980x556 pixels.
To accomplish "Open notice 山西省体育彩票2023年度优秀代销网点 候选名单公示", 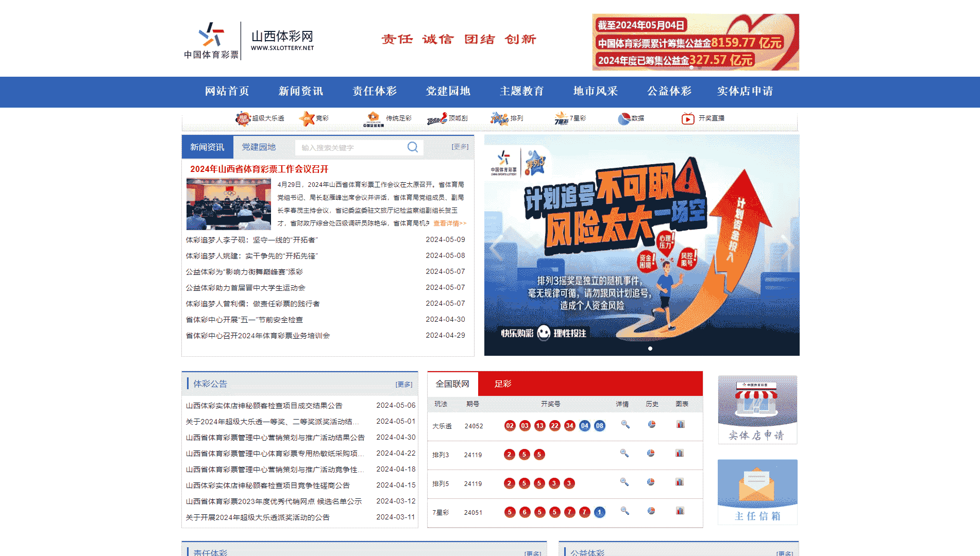I will (x=274, y=501).
